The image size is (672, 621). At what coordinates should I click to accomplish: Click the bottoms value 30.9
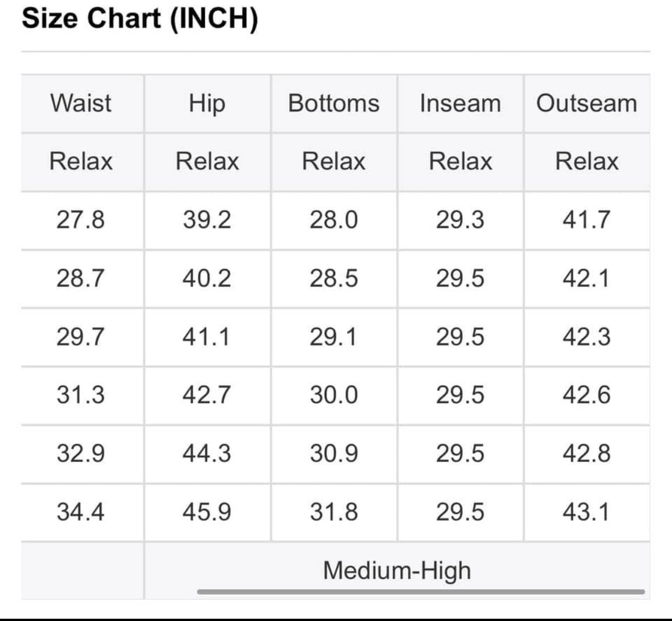point(334,453)
